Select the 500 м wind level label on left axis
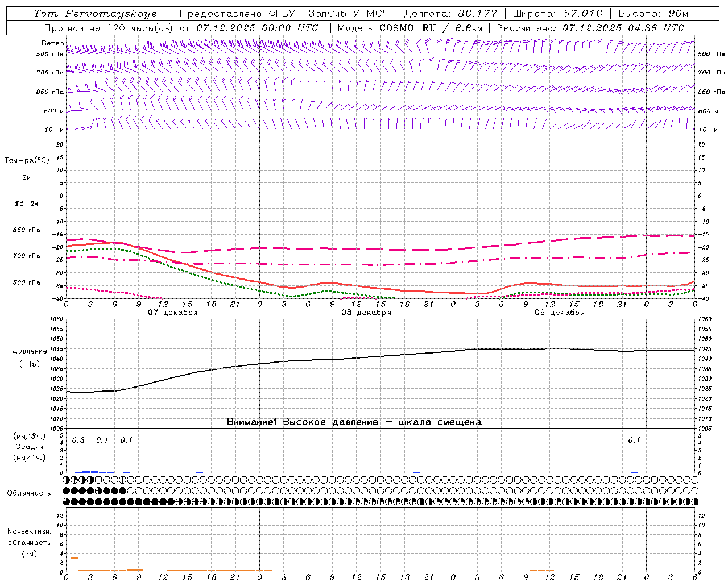728x582 pixels. tap(54, 111)
